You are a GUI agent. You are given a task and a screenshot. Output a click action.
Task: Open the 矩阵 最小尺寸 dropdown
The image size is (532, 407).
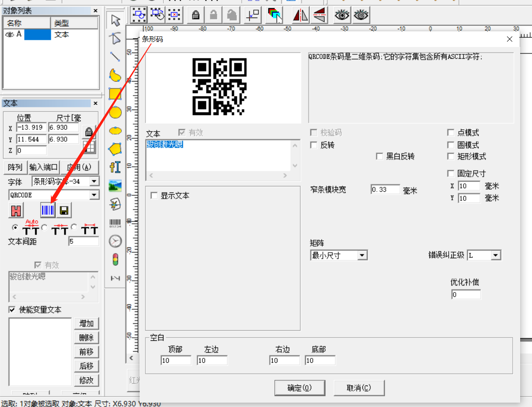click(x=362, y=255)
